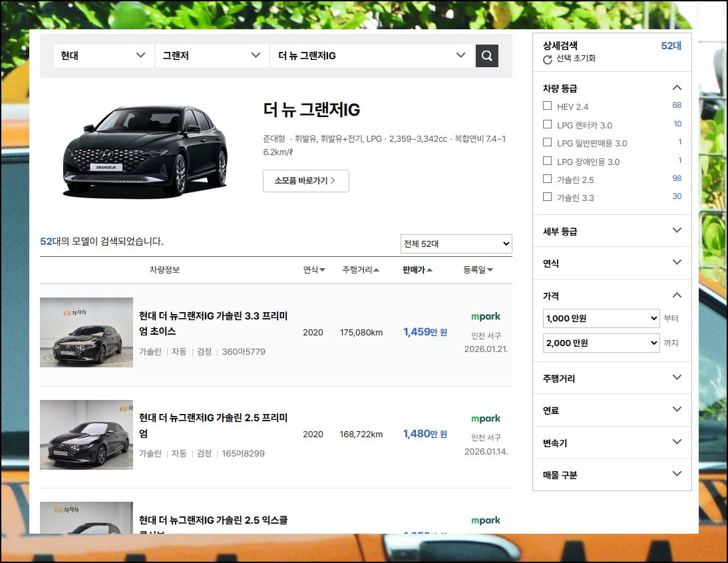
Task: Click thumbnail of the 165머8299 car
Action: point(87,435)
